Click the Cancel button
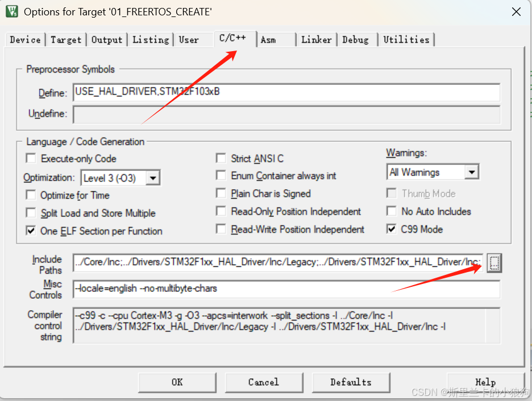This screenshot has height=401, width=532. pos(264,382)
